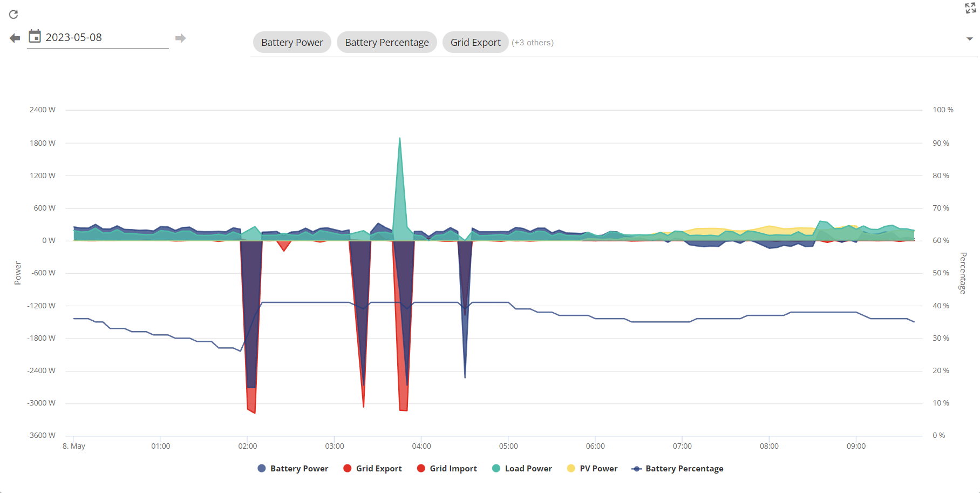The width and height of the screenshot is (980, 493).
Task: Click the Grid Export legend color dot
Action: 348,468
